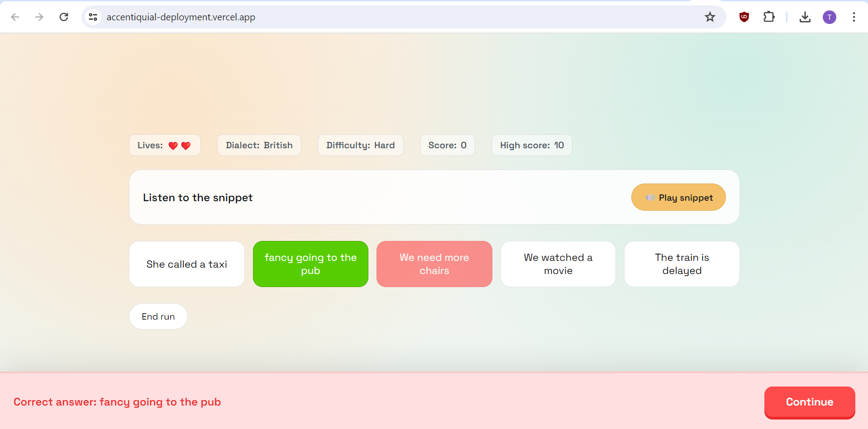View site information icon

coord(93,17)
